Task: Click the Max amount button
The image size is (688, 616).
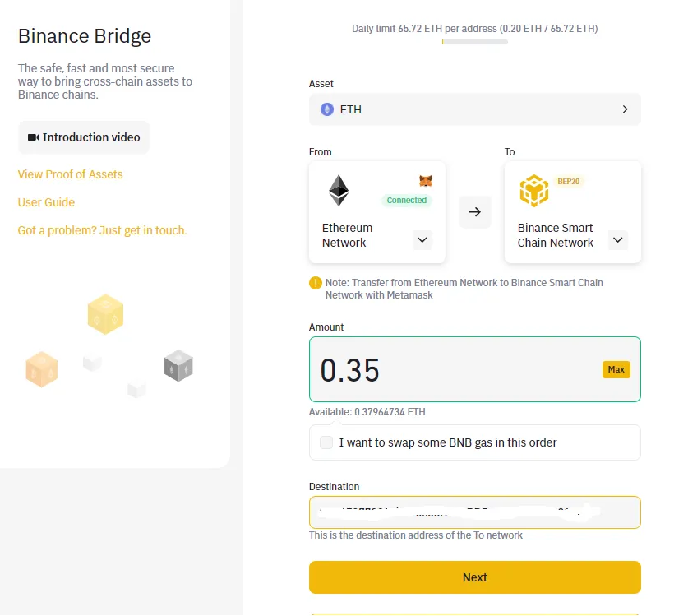Action: coord(616,370)
